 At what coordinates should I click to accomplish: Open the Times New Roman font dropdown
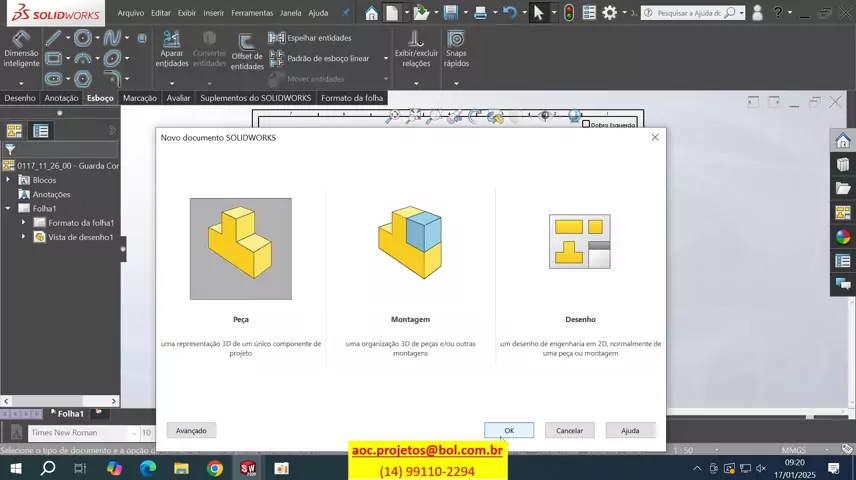point(133,433)
